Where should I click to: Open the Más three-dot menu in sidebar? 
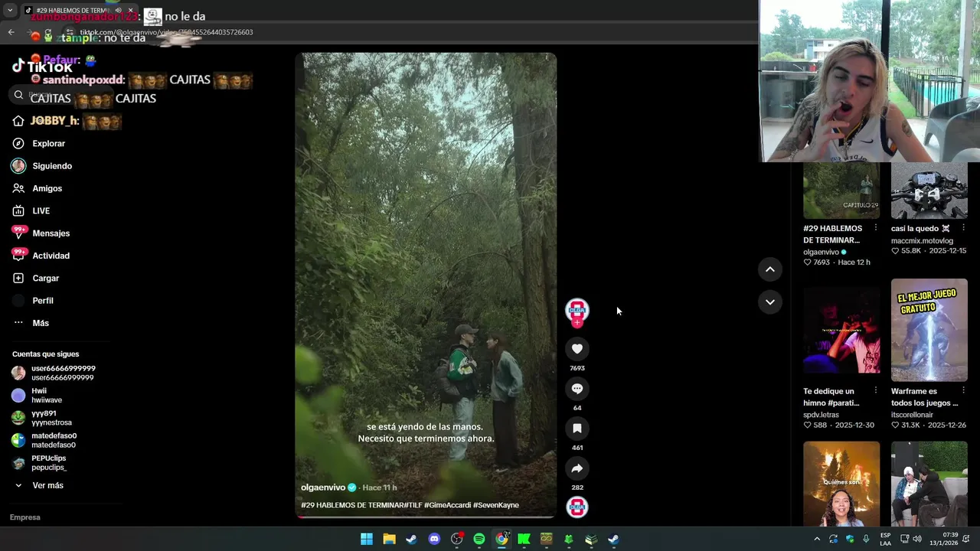[18, 323]
